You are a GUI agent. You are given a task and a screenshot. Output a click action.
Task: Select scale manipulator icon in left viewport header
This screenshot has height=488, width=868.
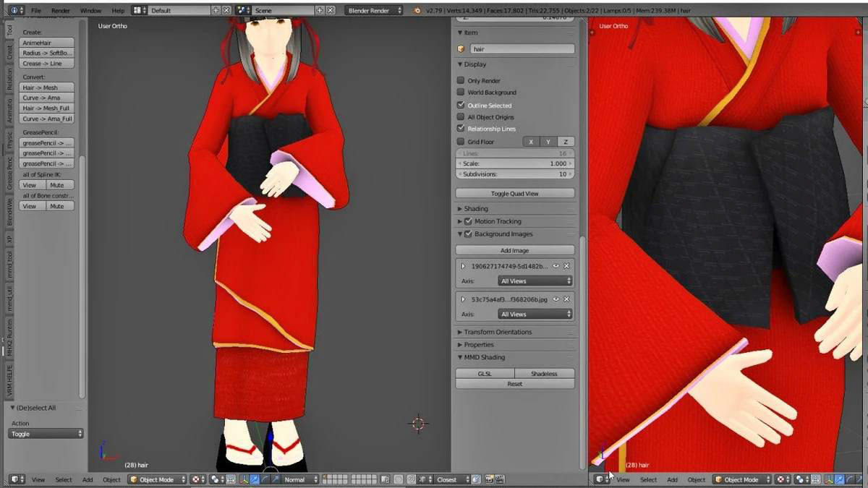275,479
